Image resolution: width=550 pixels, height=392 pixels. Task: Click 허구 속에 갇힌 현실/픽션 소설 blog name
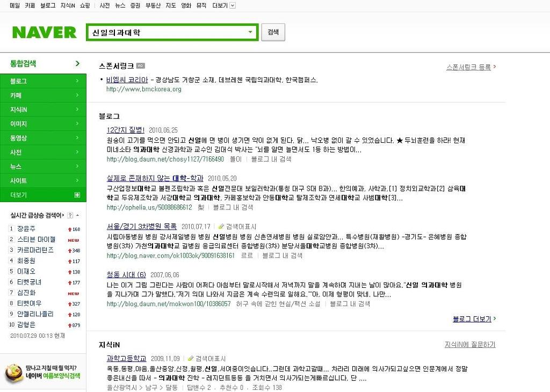(278, 304)
